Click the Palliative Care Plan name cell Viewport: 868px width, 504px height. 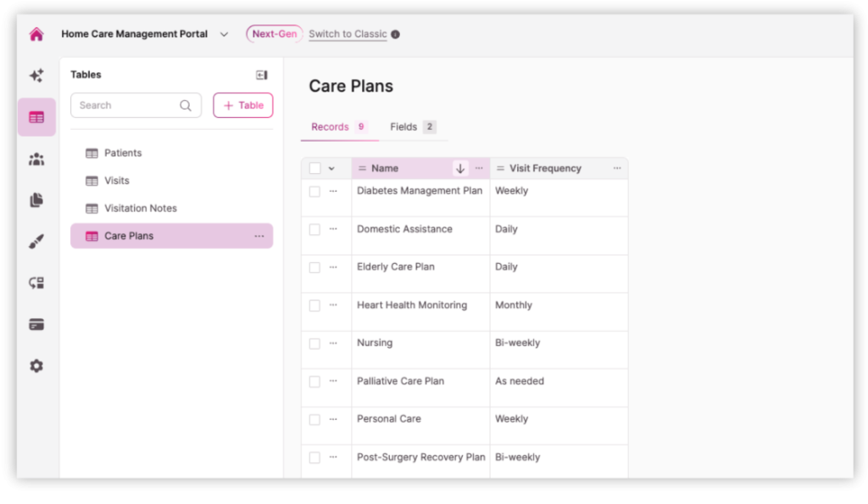pyautogui.click(x=420, y=389)
